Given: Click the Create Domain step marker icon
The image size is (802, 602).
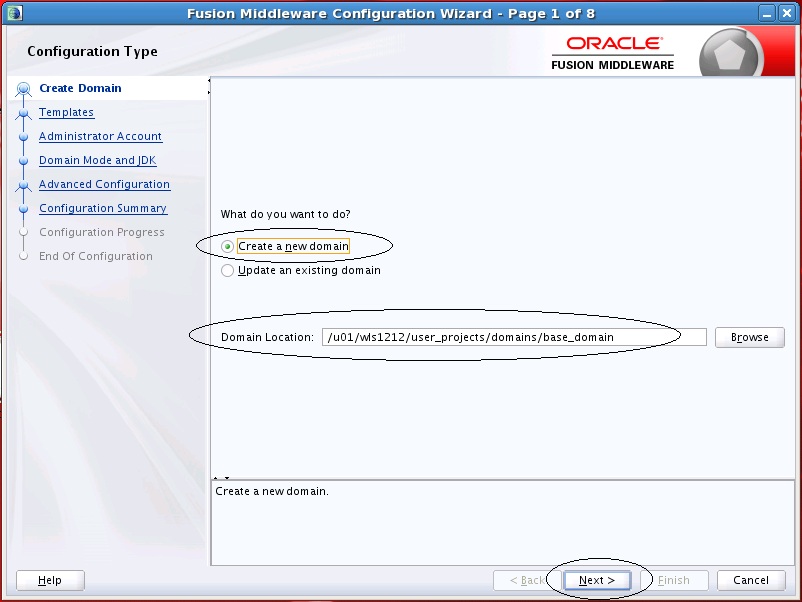Looking at the screenshot, I should pos(23,89).
